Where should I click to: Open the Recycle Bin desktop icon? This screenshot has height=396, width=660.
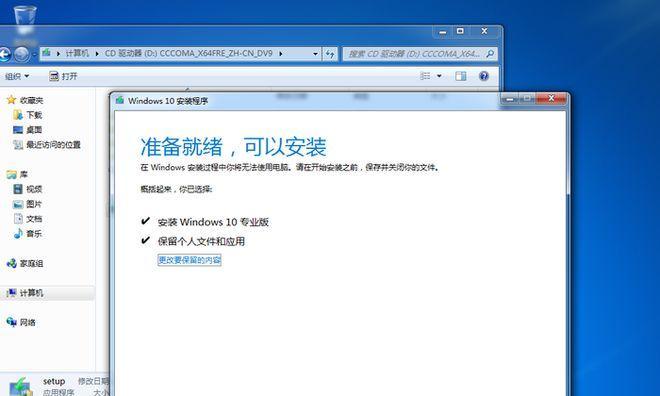pos(24,19)
